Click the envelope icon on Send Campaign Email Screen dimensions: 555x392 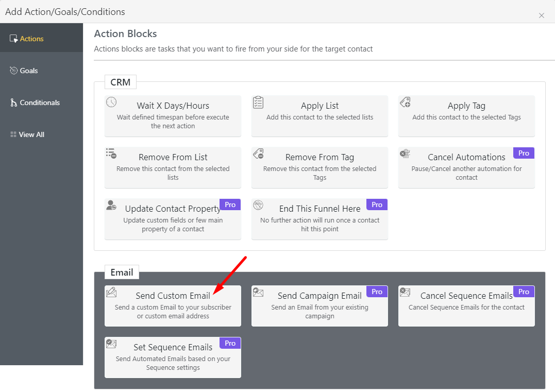point(258,292)
